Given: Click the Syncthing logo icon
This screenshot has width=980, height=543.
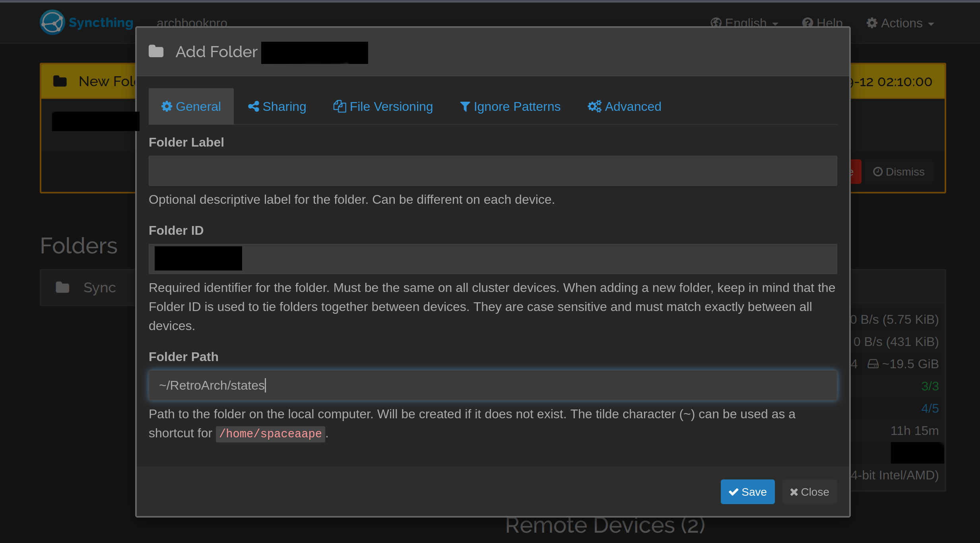Looking at the screenshot, I should coord(52,23).
